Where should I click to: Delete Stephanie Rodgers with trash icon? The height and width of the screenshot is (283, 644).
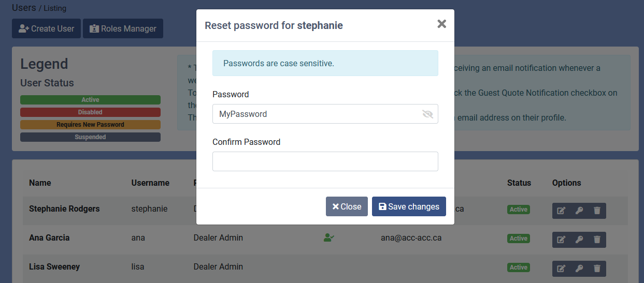coord(597,211)
